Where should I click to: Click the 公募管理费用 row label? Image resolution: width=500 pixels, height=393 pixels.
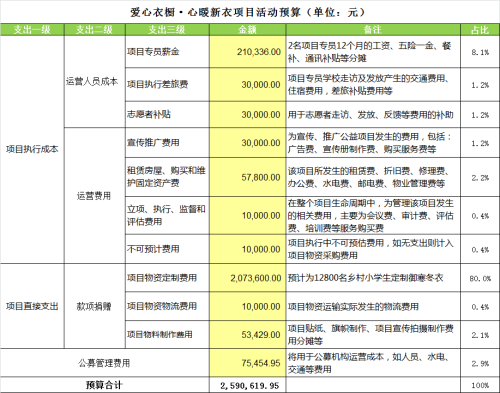click(105, 363)
